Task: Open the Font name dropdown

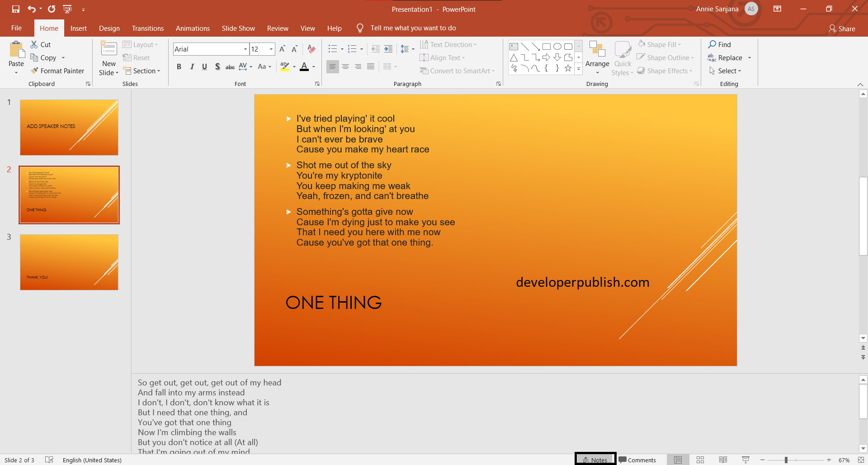Action: pos(245,49)
